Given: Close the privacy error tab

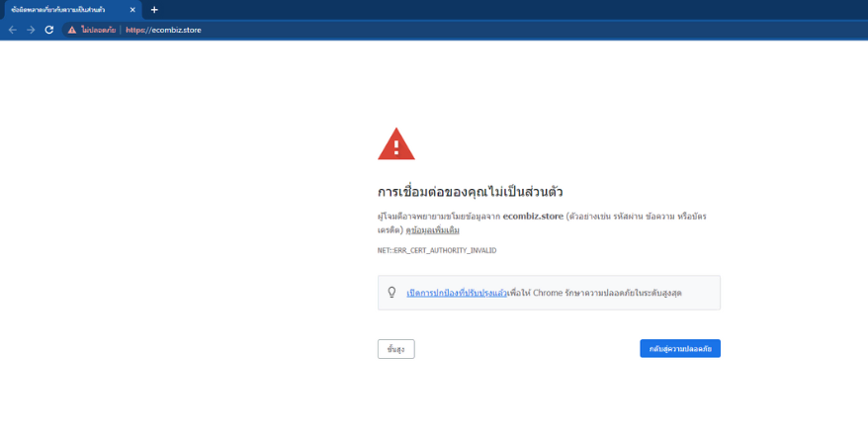Looking at the screenshot, I should click(132, 10).
